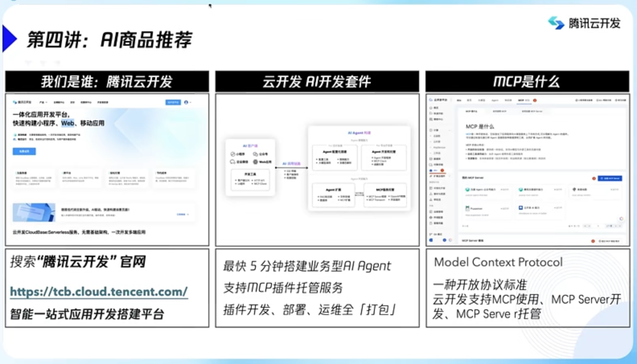The width and height of the screenshot is (637, 364).
Task: Click the MCP 是什么 heading in console screenshot
Action: (x=480, y=127)
